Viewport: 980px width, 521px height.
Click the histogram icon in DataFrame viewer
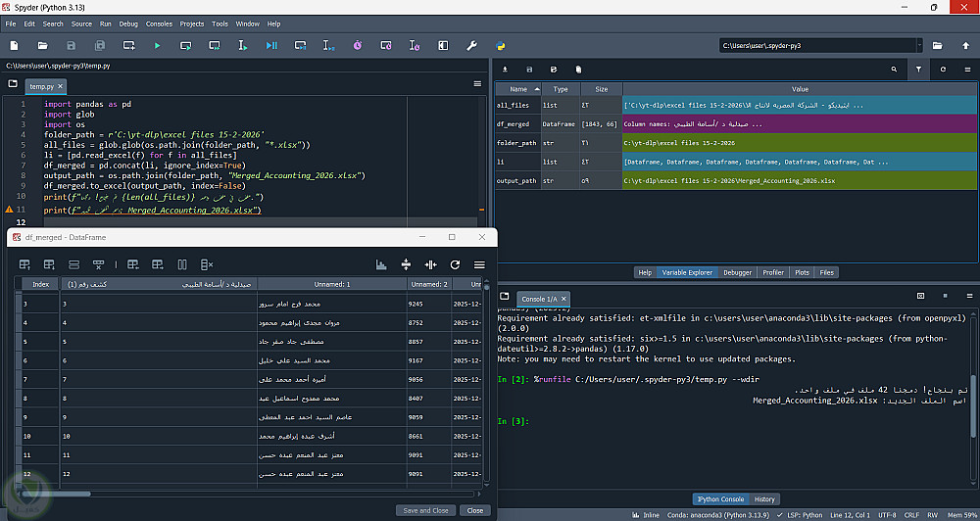[381, 264]
